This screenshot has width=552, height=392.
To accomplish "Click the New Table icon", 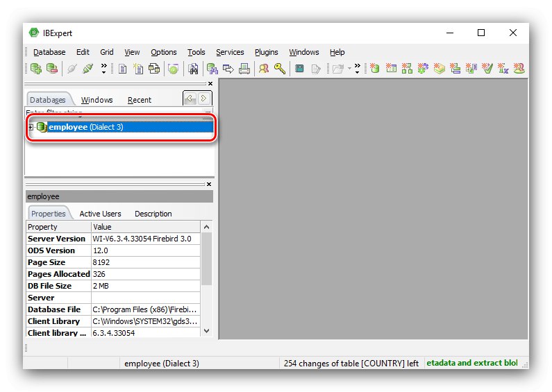I will [391, 68].
